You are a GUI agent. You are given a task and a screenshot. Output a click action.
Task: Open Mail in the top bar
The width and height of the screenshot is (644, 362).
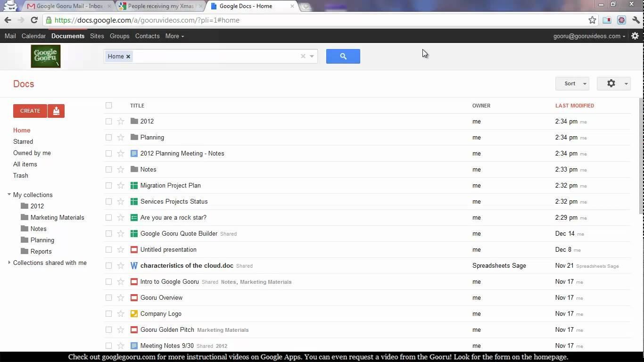[x=10, y=36]
